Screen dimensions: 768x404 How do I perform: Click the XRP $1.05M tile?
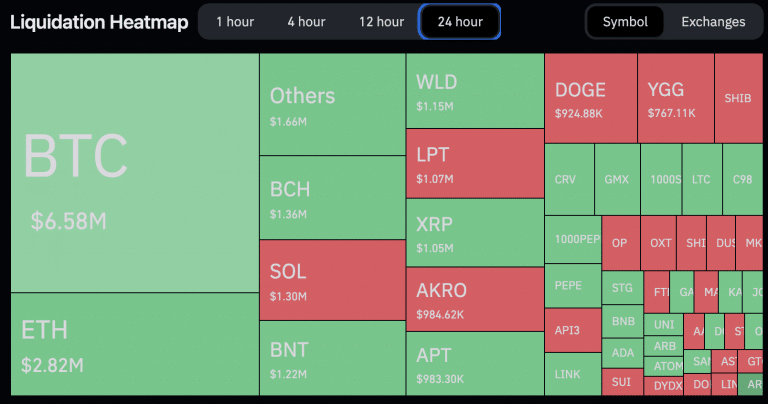475,232
